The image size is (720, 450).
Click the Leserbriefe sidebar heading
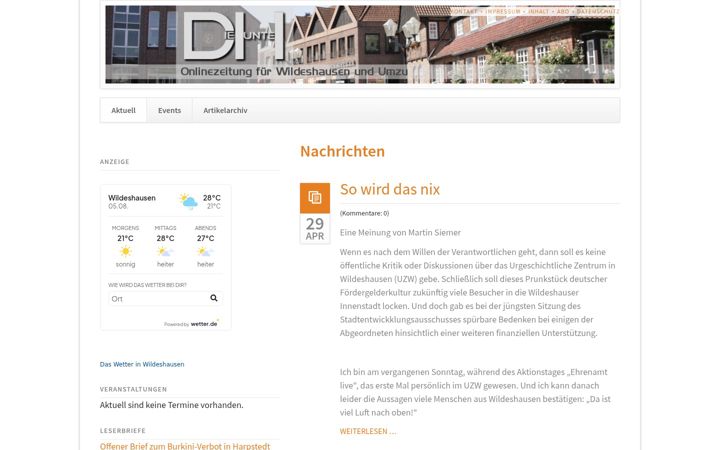tap(123, 431)
